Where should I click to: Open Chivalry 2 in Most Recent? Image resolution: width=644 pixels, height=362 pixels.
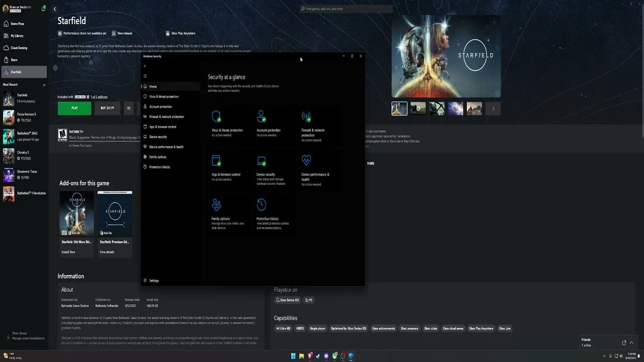click(x=24, y=155)
